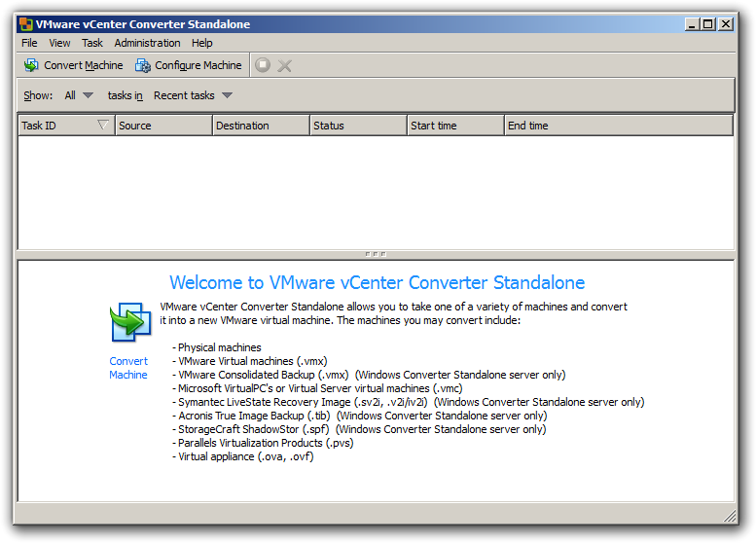The height and width of the screenshot is (544, 756).
Task: Click the VMware app icon in title bar
Action: (x=26, y=24)
